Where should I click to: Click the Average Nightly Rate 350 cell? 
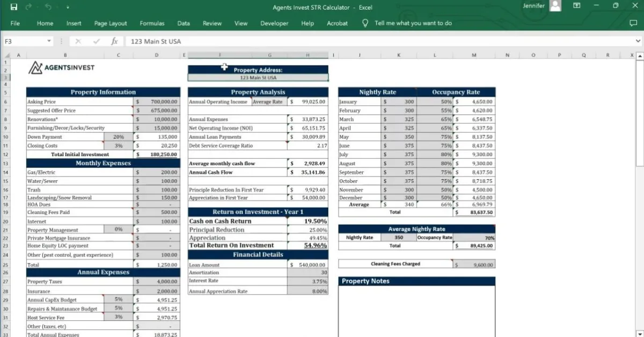399,238
